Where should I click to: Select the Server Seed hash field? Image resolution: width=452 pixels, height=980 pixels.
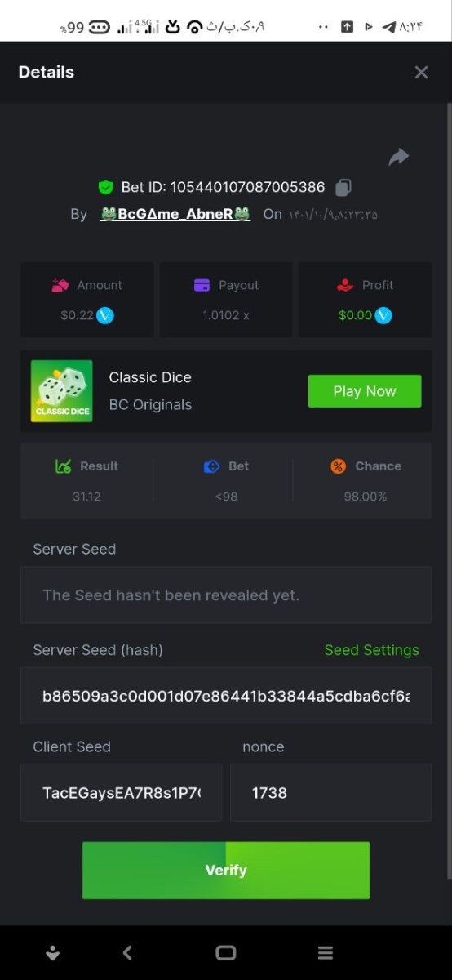[x=226, y=696]
